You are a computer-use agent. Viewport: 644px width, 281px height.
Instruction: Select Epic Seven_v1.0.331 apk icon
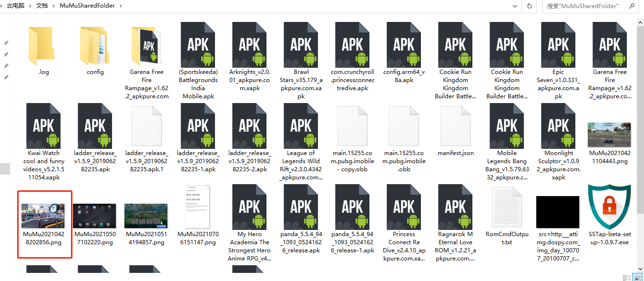559,44
